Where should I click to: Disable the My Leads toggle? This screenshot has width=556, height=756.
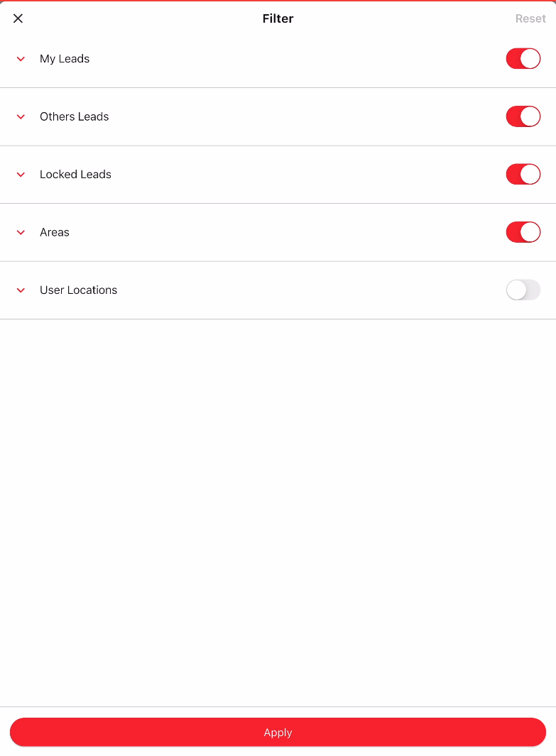(x=523, y=59)
